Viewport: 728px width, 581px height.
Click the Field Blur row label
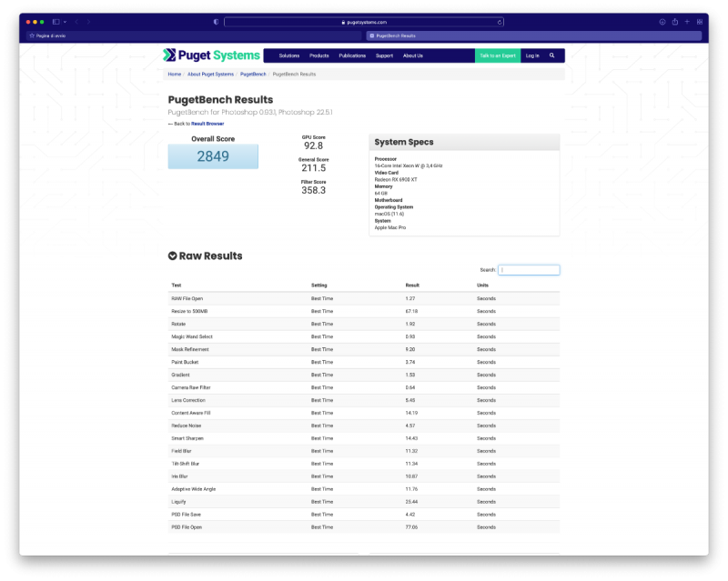(x=181, y=451)
